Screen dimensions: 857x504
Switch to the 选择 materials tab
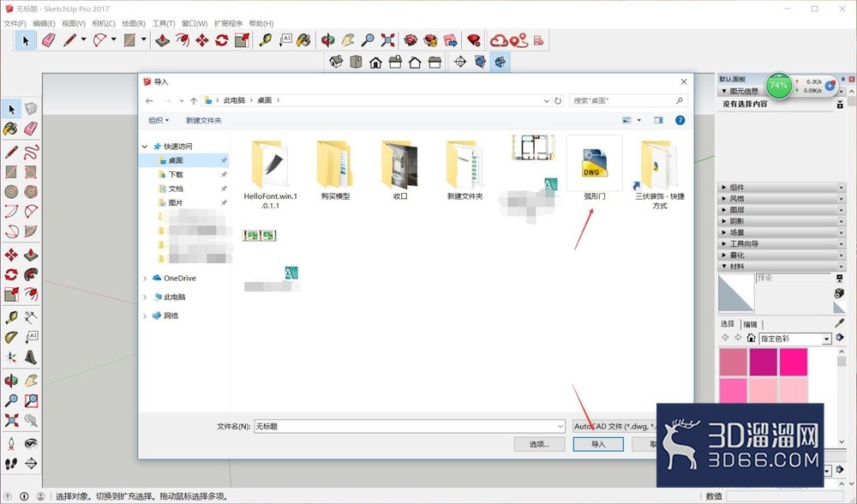[728, 324]
